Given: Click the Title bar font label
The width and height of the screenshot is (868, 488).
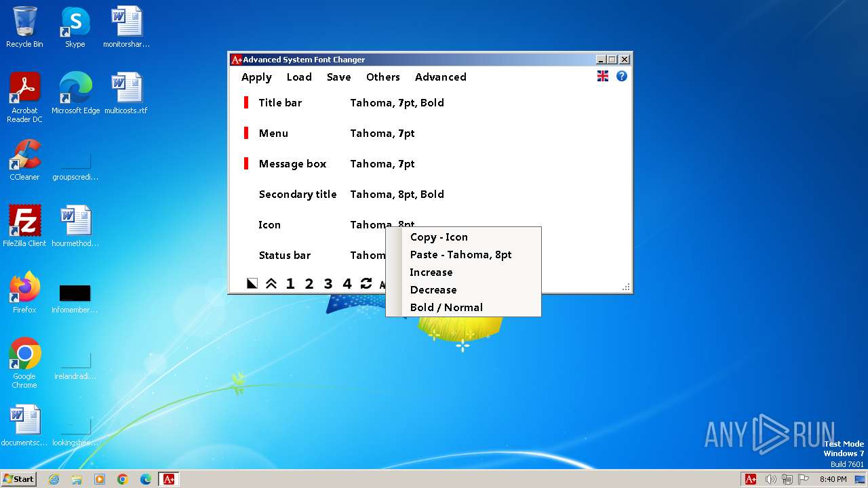Looking at the screenshot, I should [x=280, y=103].
